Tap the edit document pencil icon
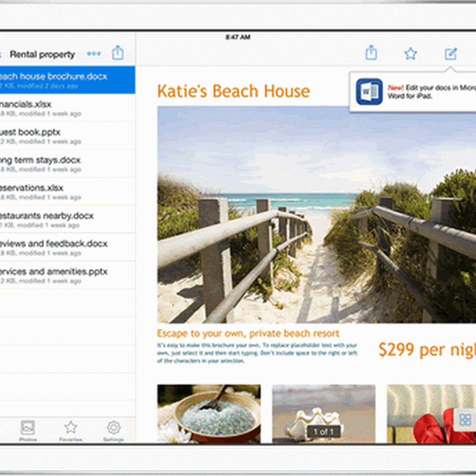Image resolution: width=476 pixels, height=476 pixels. 450,54
